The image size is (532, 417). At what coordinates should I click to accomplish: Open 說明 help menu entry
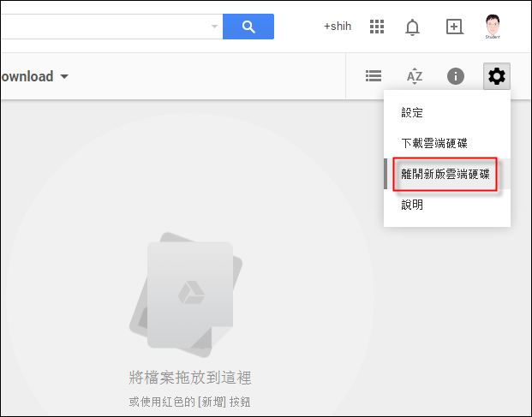pos(447,205)
